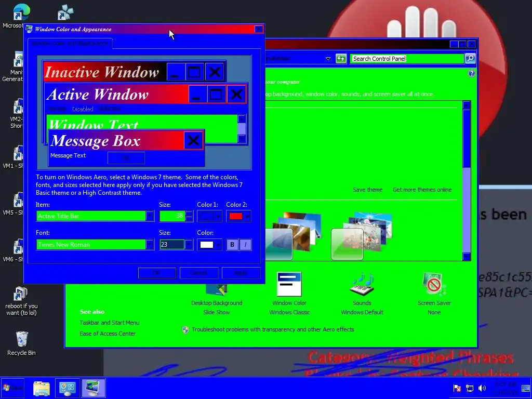Select the landscape photo stack theme thumbnail
Image resolution: width=532 pixels, height=399 pixels.
click(x=292, y=236)
